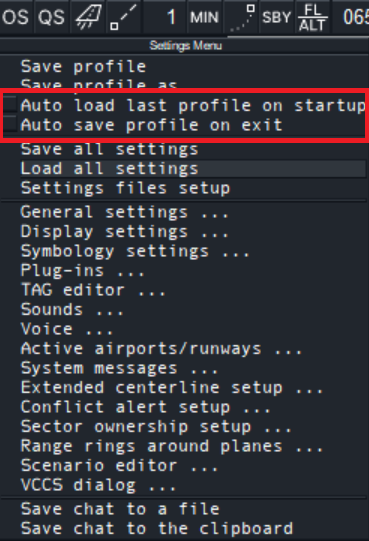Open the Plug-ins dialog
The width and height of the screenshot is (369, 541).
pyautogui.click(x=82, y=270)
